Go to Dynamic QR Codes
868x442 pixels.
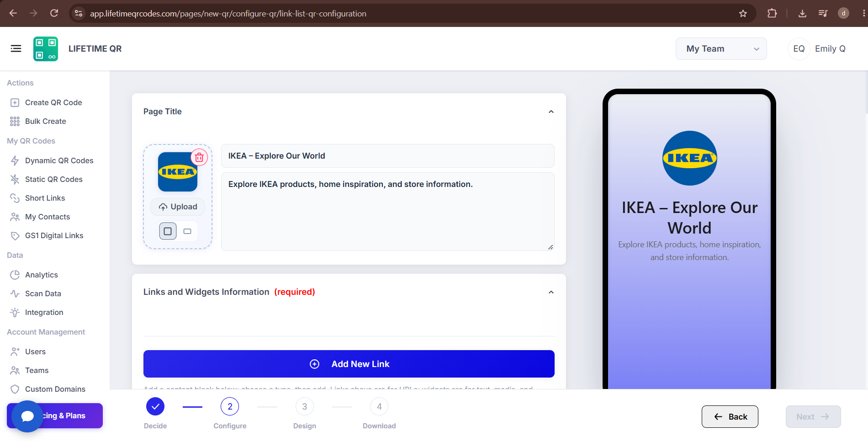[52, 160]
